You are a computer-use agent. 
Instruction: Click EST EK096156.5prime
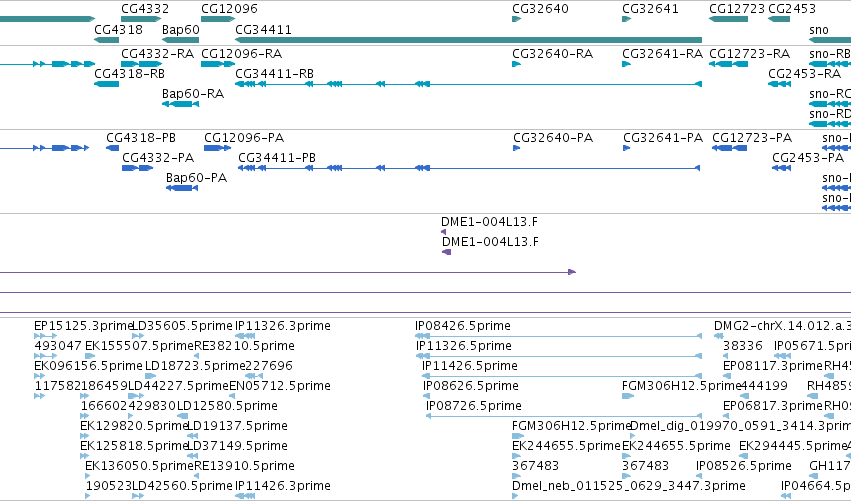88,366
